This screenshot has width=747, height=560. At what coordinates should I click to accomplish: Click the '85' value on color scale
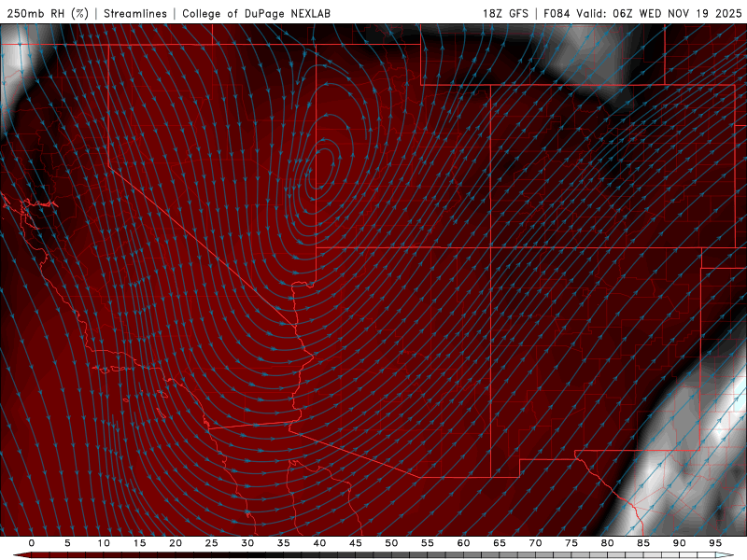643,543
